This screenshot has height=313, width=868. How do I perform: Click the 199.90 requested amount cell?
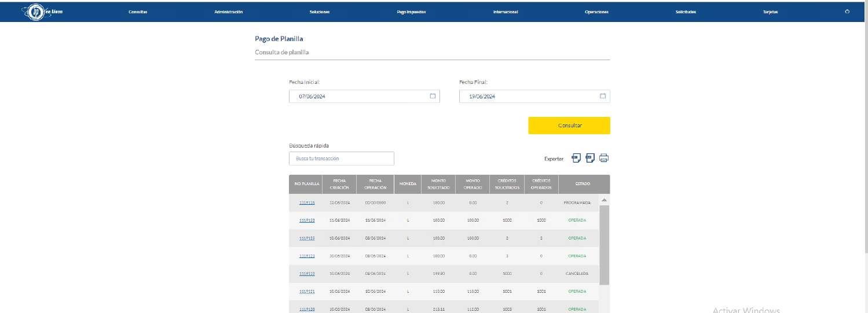click(438, 274)
